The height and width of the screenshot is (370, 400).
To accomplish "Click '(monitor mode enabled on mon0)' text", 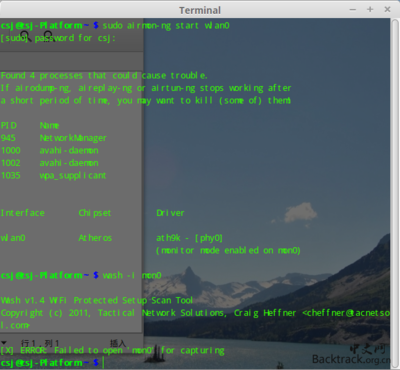I will coord(228,250).
